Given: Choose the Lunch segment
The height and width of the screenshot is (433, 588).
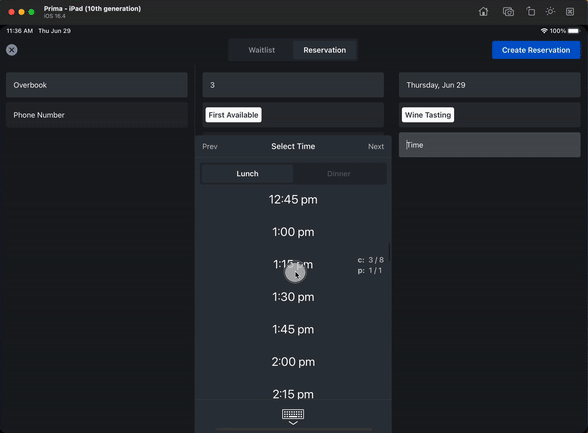Looking at the screenshot, I should pyautogui.click(x=247, y=174).
